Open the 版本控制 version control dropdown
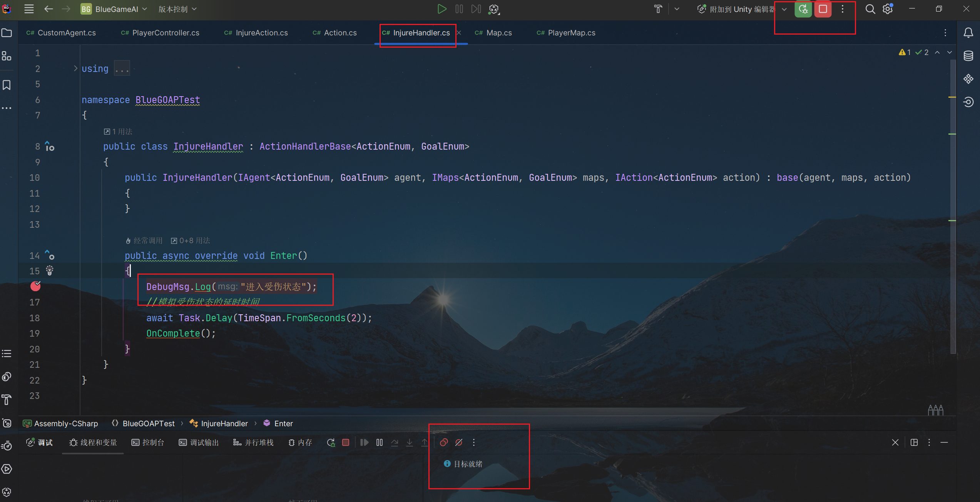This screenshot has width=980, height=502. (x=177, y=9)
